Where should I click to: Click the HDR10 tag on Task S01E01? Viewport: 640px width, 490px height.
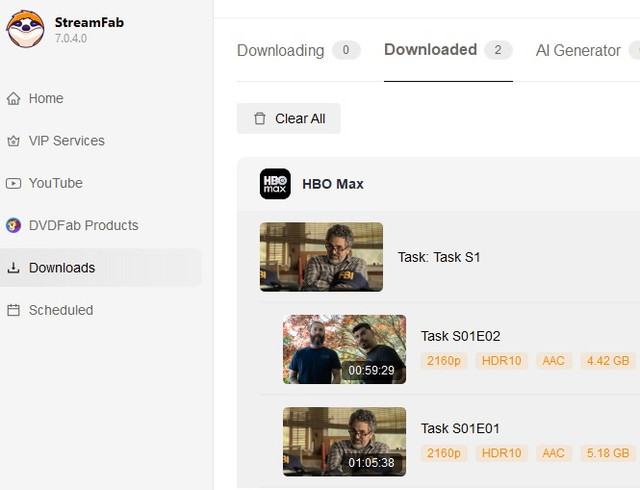click(502, 453)
